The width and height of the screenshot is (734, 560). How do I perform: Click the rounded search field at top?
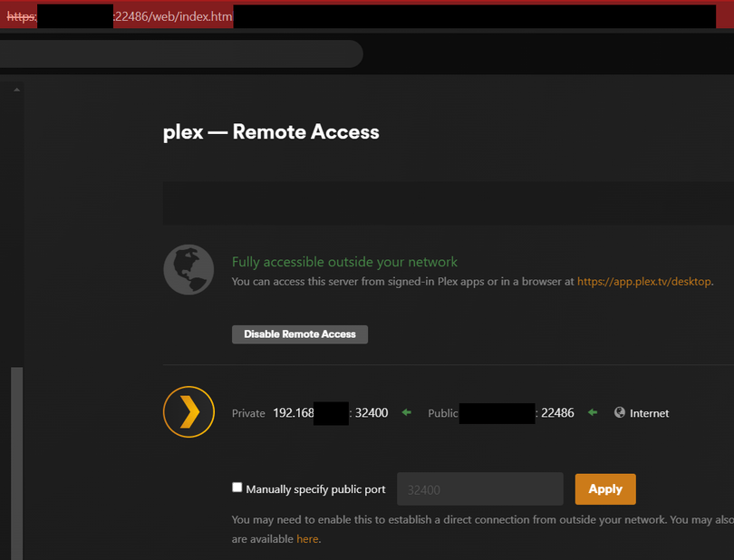click(180, 53)
